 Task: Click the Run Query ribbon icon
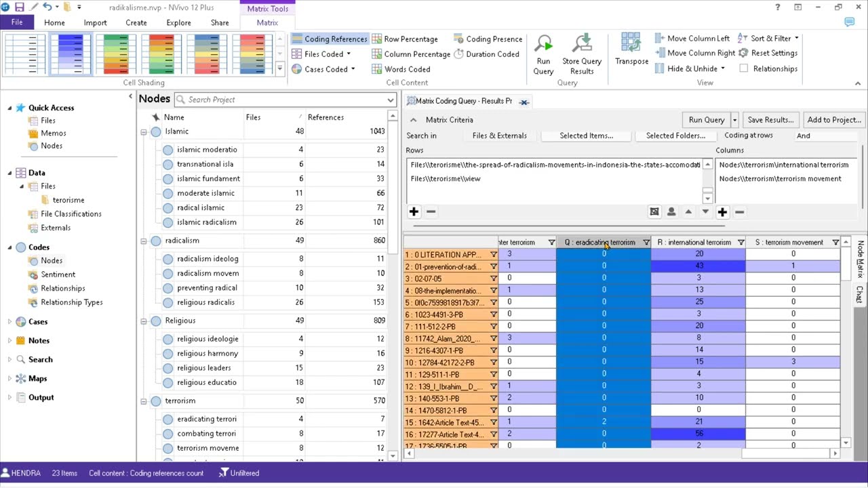click(x=543, y=54)
